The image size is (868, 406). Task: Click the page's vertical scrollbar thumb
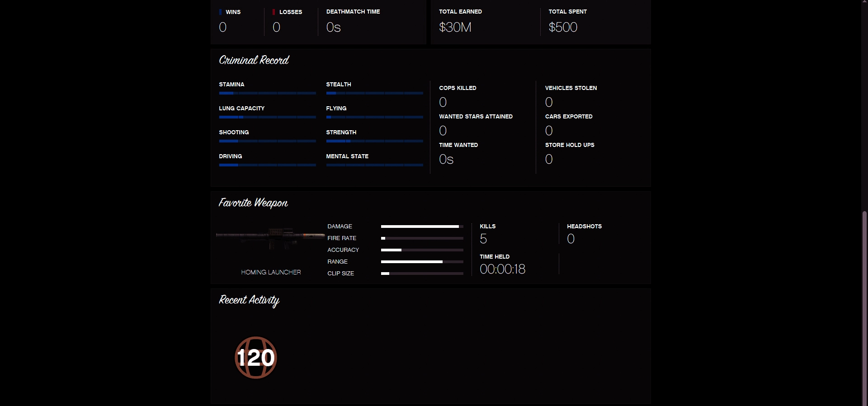click(x=864, y=307)
